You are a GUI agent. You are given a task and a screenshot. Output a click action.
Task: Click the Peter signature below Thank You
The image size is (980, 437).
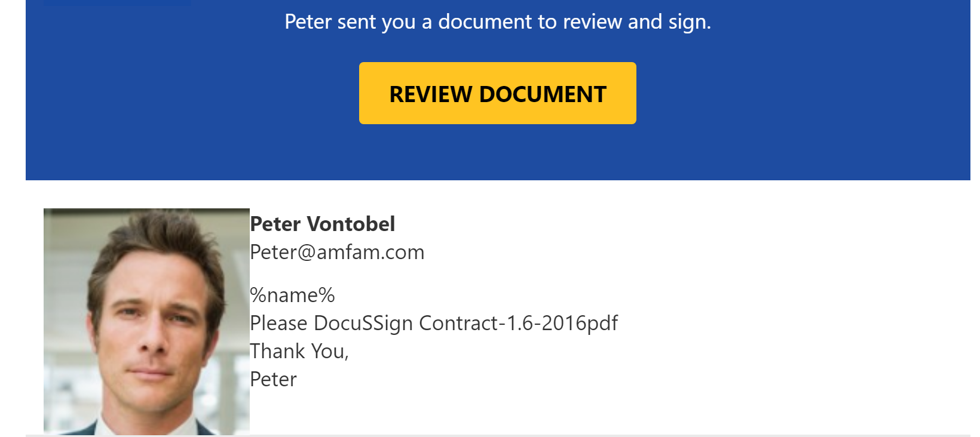(273, 379)
